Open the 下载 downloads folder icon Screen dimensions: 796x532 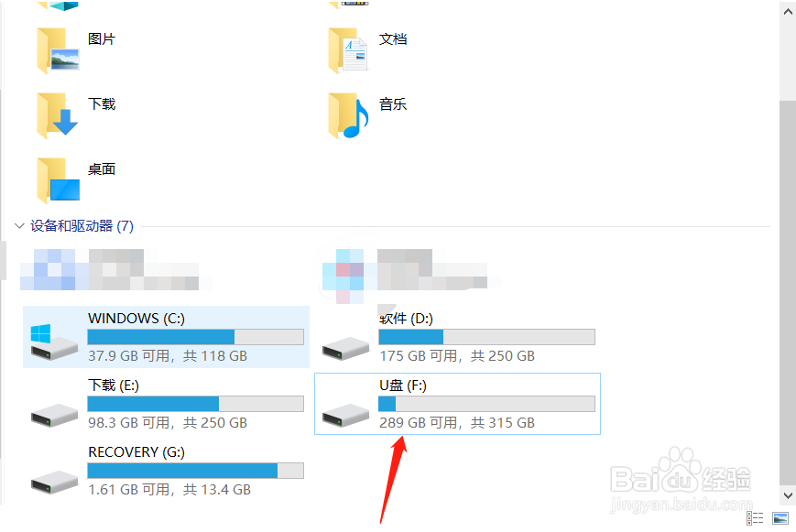(x=58, y=115)
